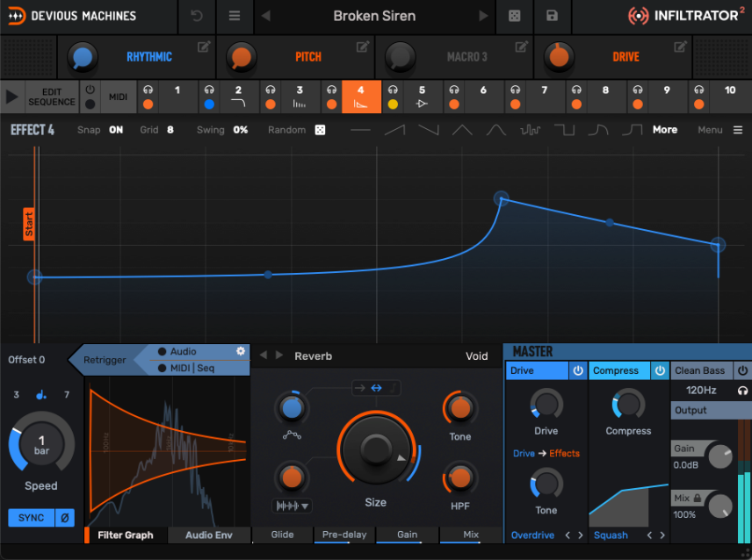The height and width of the screenshot is (560, 752).
Task: Select the dotted note speed mode
Action: (41, 394)
